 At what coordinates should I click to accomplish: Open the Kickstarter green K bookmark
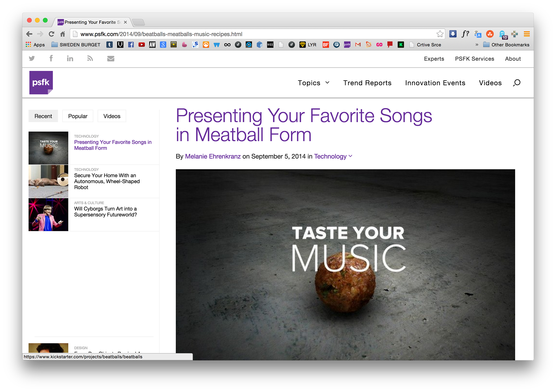[401, 45]
